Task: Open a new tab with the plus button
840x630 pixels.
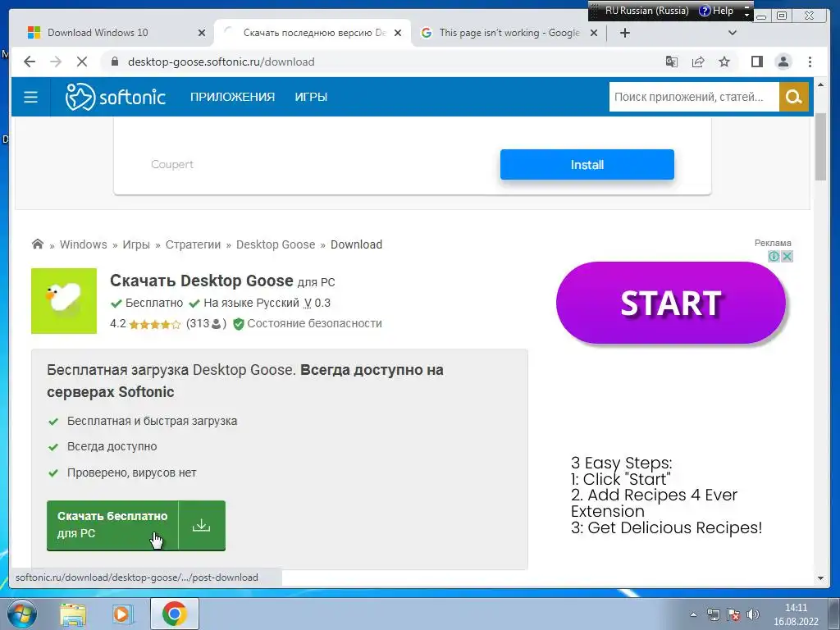Action: coord(624,33)
